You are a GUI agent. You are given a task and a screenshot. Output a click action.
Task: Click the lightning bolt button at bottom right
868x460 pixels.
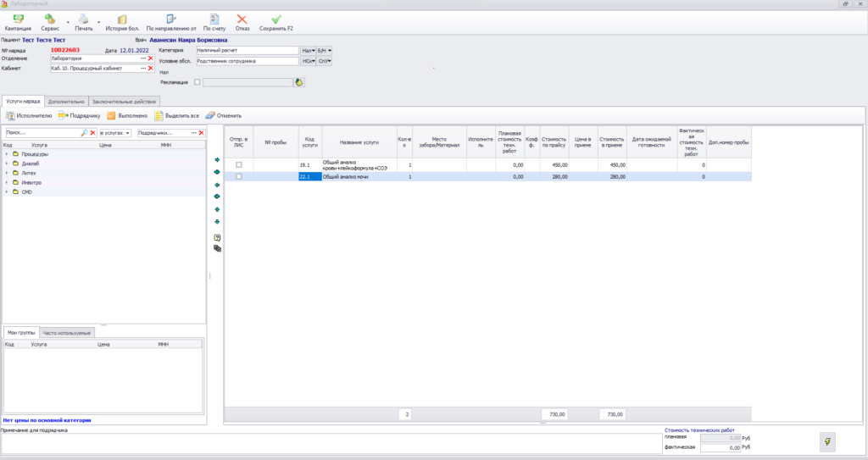[826, 441]
